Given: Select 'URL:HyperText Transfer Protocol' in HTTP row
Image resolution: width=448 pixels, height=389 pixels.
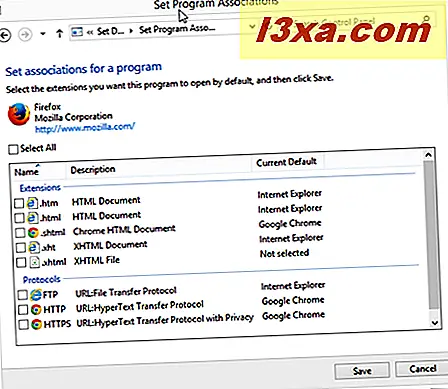Looking at the screenshot, I should click(x=140, y=306).
